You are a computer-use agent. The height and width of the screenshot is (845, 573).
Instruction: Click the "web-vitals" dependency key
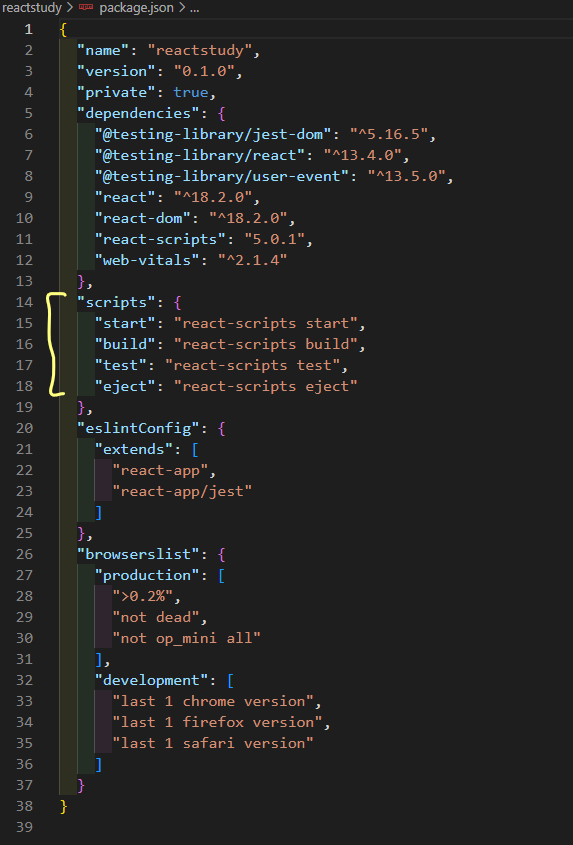[147, 260]
